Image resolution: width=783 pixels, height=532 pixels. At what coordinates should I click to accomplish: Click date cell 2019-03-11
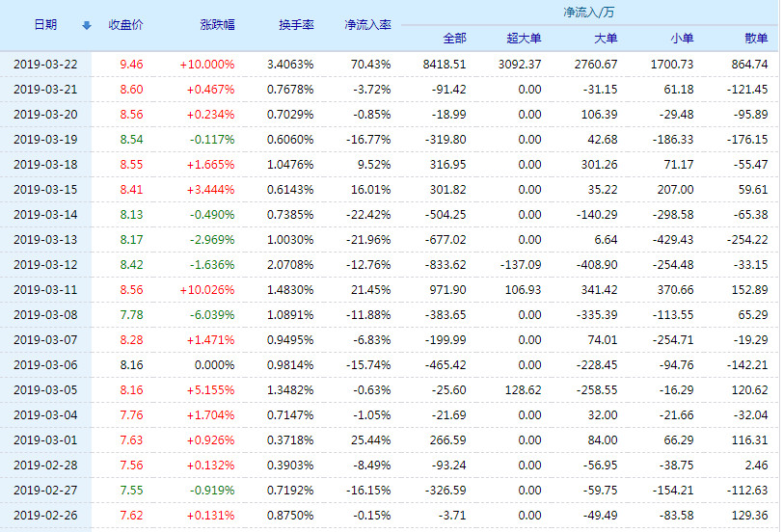point(45,289)
